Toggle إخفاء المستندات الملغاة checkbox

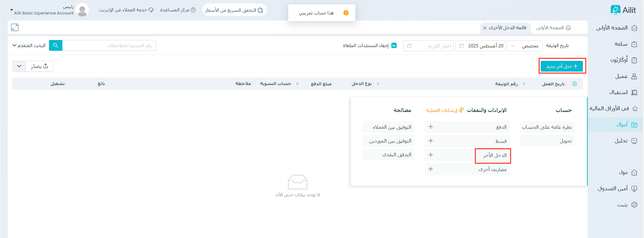[394, 45]
